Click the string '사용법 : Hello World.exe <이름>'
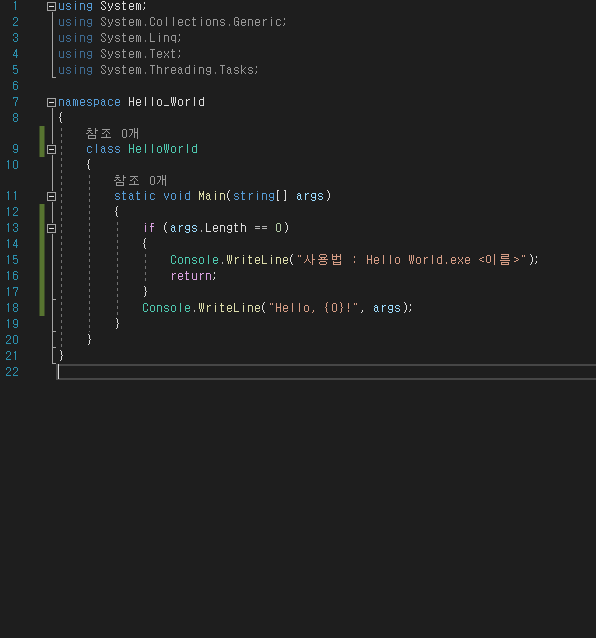Viewport: 596px width, 638px height. tap(412, 260)
